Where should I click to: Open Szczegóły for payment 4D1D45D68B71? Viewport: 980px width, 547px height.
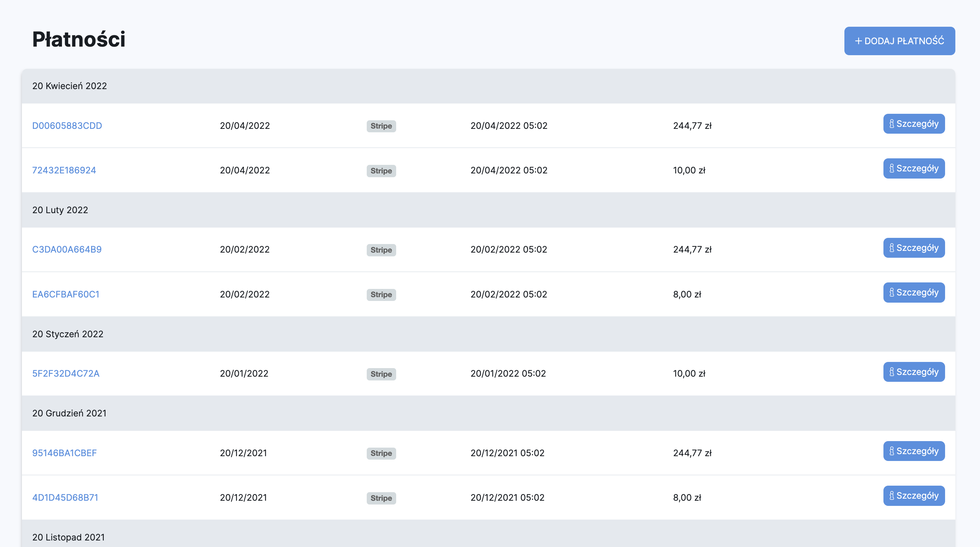tap(914, 496)
